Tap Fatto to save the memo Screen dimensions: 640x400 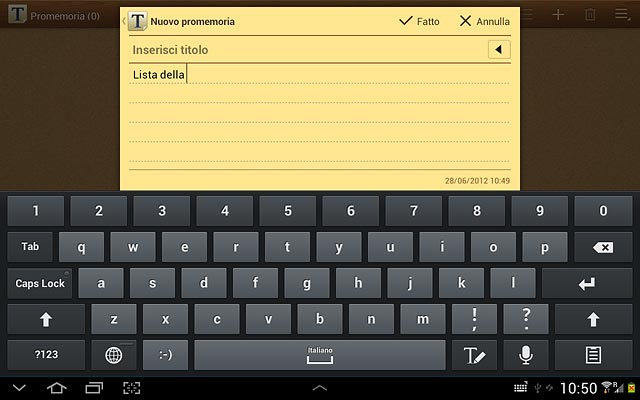coord(419,21)
